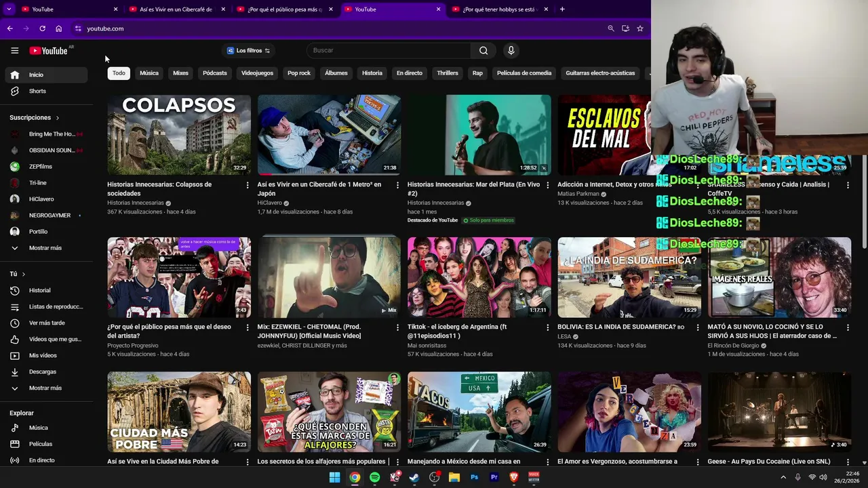
Task: Expand Mostrar más under Tú section
Action: pos(46,388)
